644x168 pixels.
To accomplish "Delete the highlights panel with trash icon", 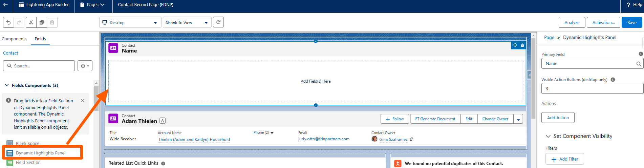I will click(x=522, y=45).
